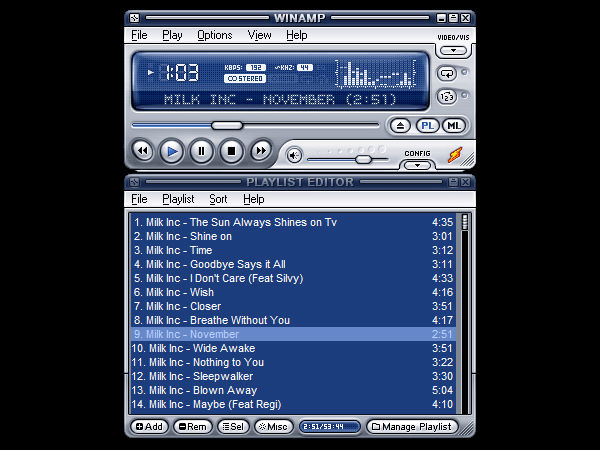The image size is (600, 450).
Task: Click the scrolling song title MILK INC - NOVEMBER
Action: (280, 99)
